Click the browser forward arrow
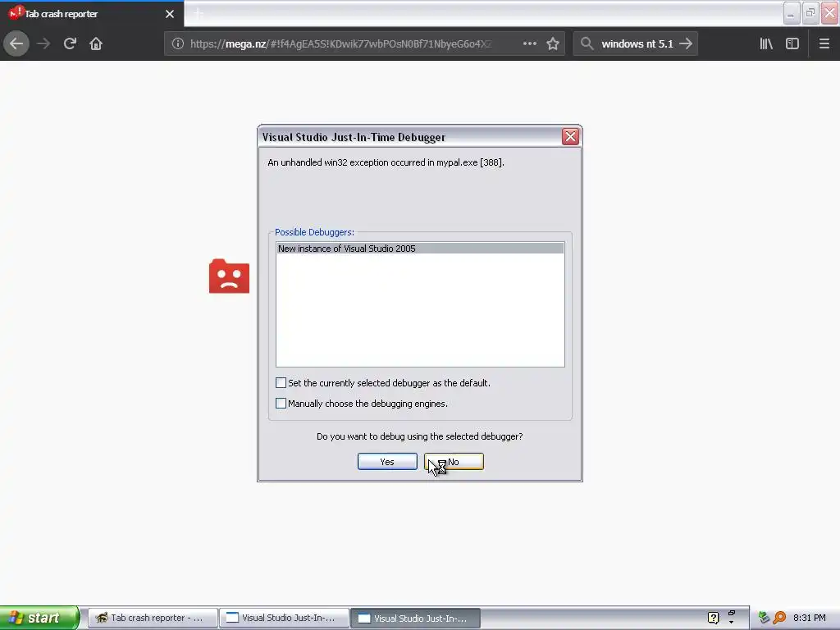840x630 pixels. 43,43
